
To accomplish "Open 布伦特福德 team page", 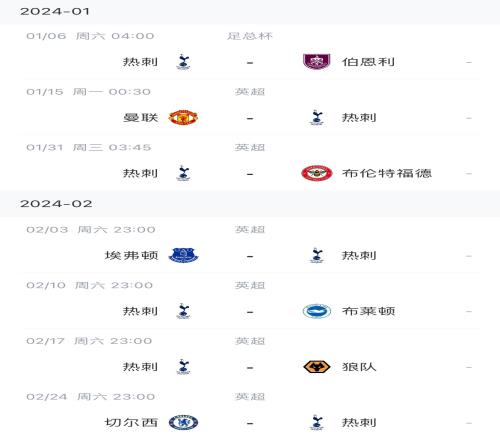I will point(387,173).
